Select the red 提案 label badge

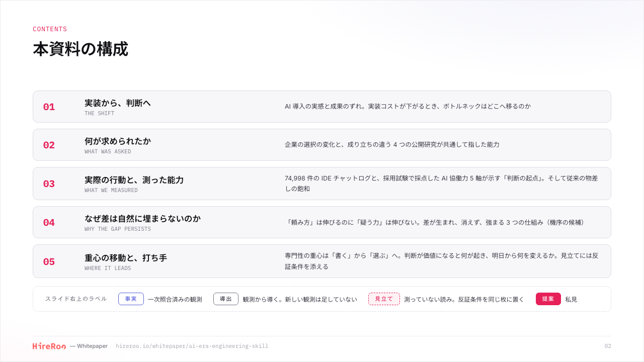point(548,299)
